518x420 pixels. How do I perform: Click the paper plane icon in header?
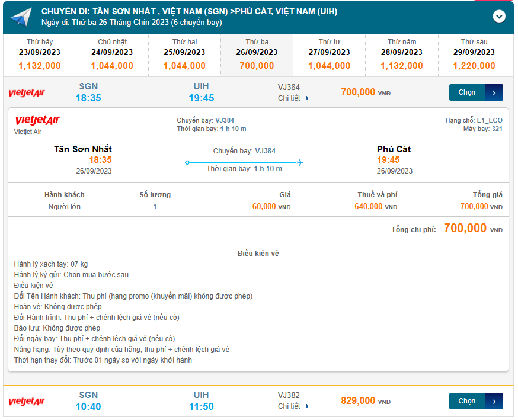pos(21,17)
